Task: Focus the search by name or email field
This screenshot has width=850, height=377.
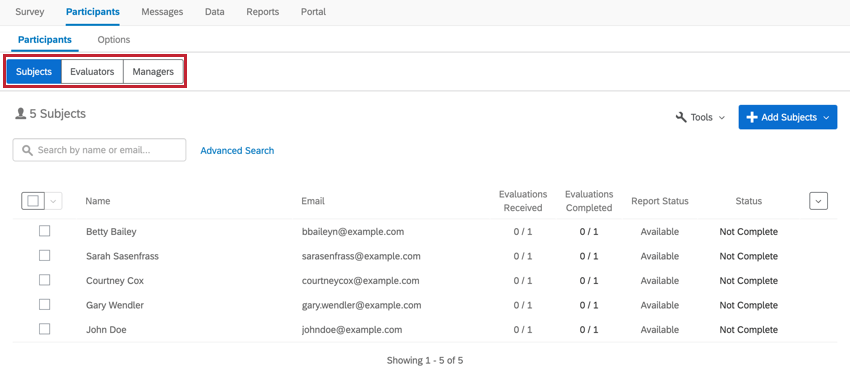Action: pyautogui.click(x=99, y=150)
